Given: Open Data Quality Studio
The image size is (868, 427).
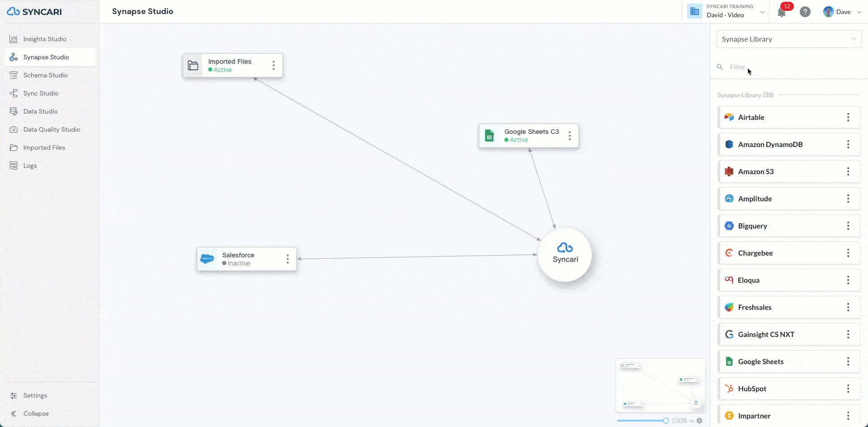Looking at the screenshot, I should (52, 129).
